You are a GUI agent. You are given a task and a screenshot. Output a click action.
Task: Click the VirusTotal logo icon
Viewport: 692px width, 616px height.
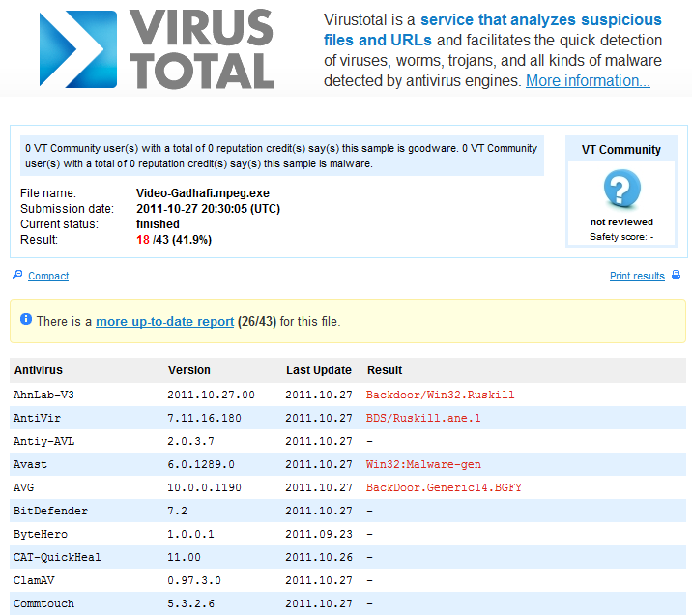pos(78,49)
